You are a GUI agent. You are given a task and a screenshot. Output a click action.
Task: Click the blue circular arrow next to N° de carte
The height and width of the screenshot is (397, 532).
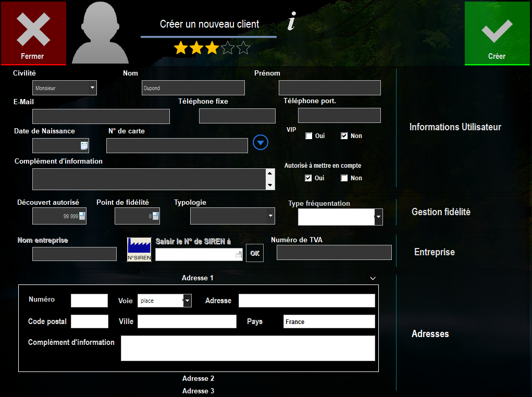261,143
